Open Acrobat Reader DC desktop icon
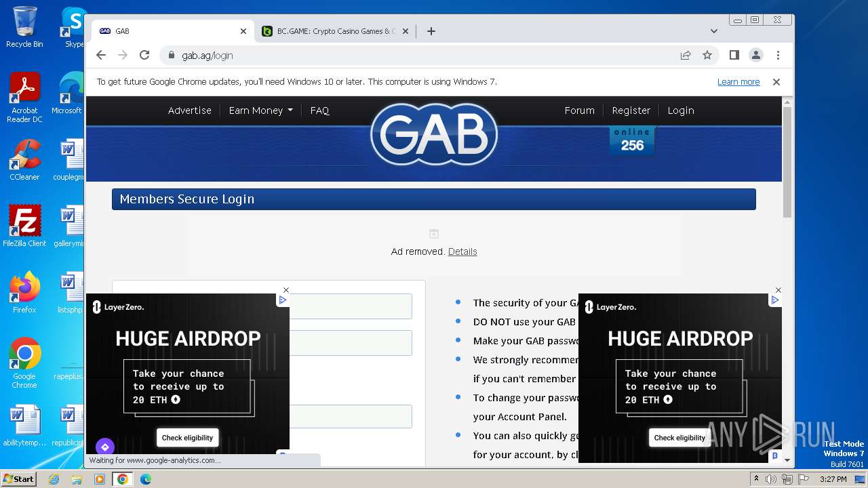868x488 pixels. pos(24,98)
